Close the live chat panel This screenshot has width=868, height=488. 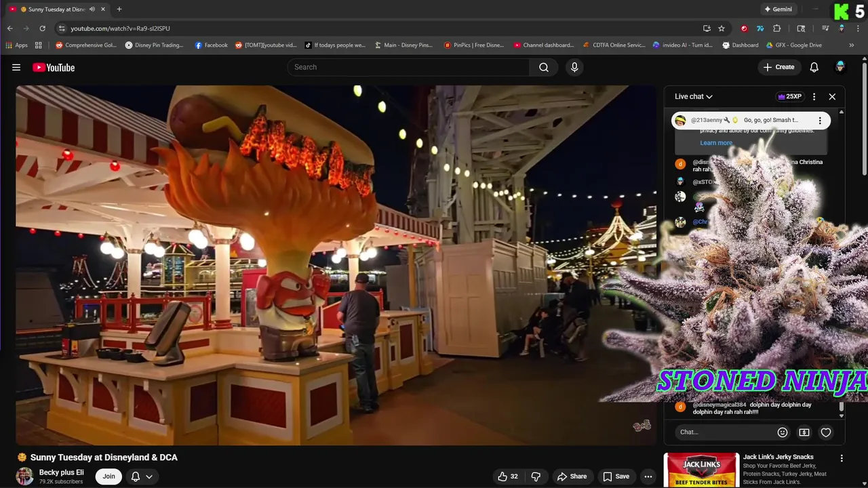pos(832,96)
